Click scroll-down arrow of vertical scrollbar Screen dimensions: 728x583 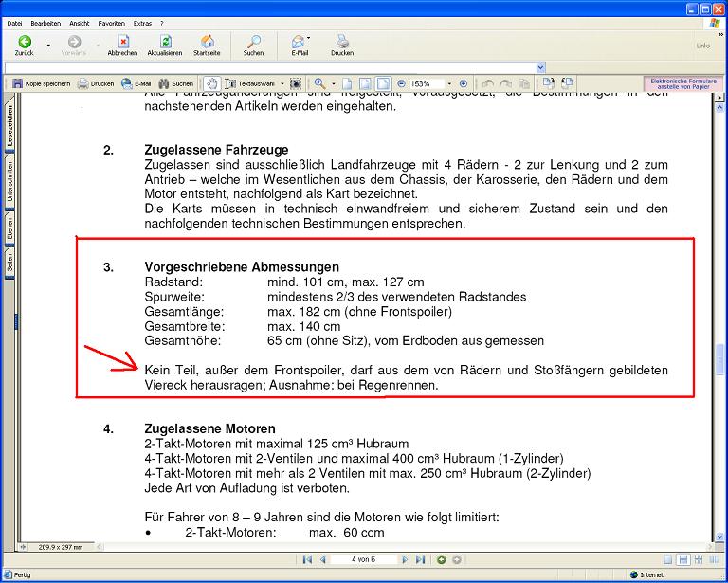coord(719,537)
